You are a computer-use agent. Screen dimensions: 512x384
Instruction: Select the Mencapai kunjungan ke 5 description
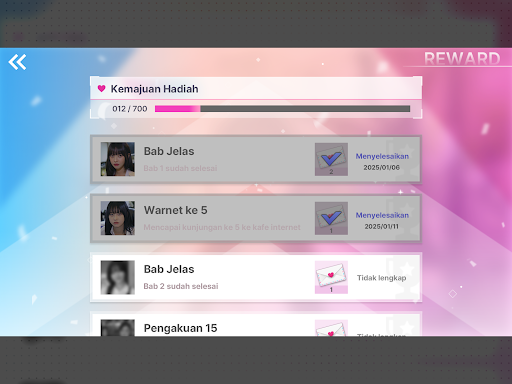click(x=222, y=227)
